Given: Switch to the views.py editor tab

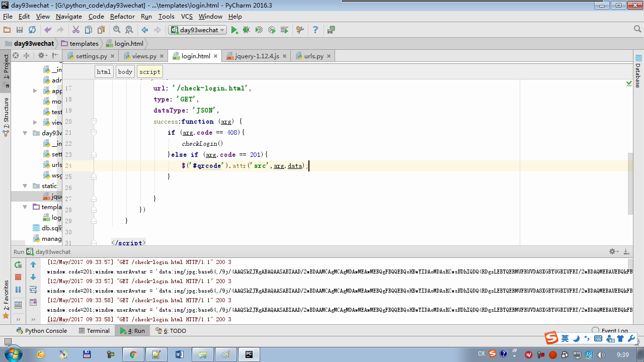Looking at the screenshot, I should [144, 56].
